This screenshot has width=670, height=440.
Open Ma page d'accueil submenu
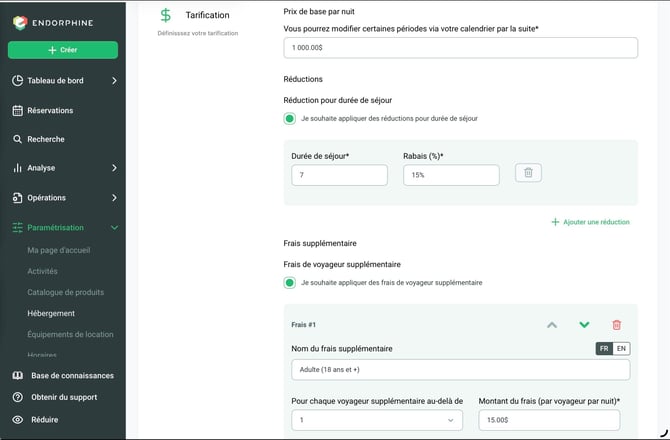59,250
